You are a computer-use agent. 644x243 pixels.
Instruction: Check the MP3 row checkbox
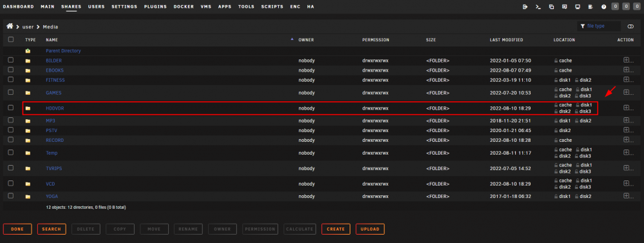(x=11, y=121)
